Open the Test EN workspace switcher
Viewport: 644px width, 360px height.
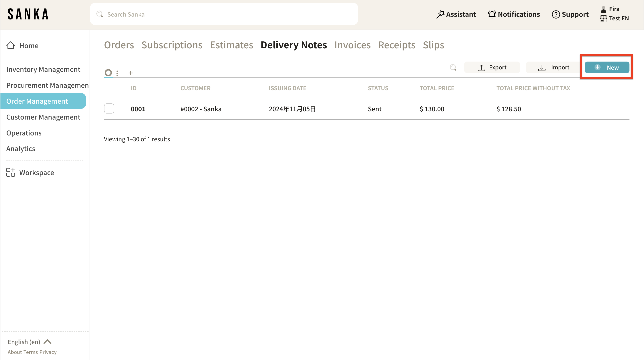(618, 18)
